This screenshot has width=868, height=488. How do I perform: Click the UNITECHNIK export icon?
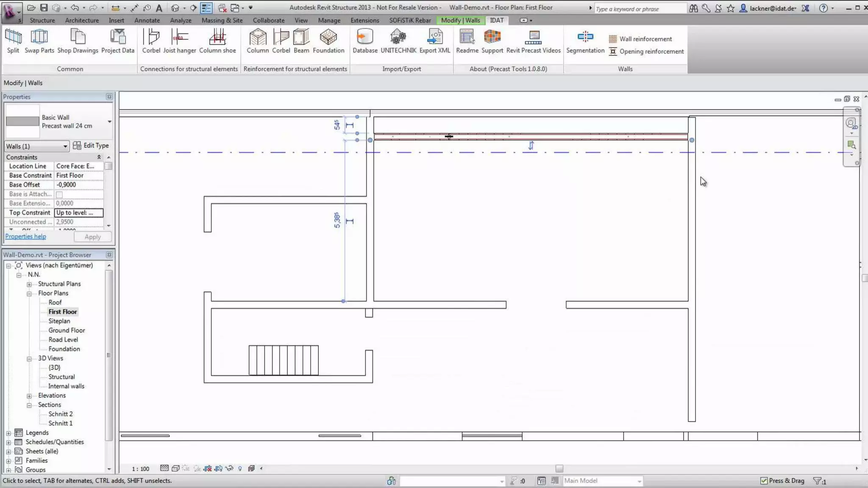coord(398,38)
